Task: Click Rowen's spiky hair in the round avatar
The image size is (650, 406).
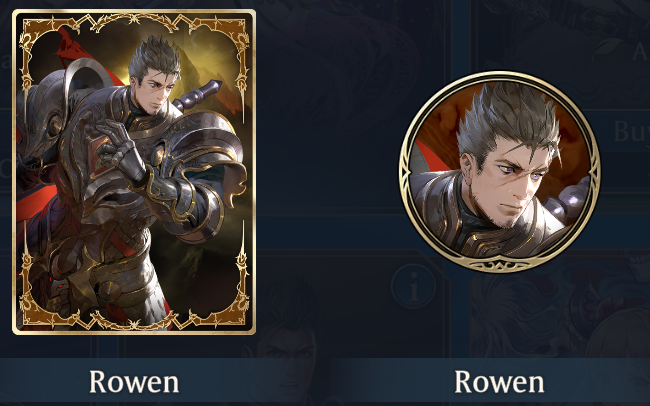Action: (x=508, y=116)
